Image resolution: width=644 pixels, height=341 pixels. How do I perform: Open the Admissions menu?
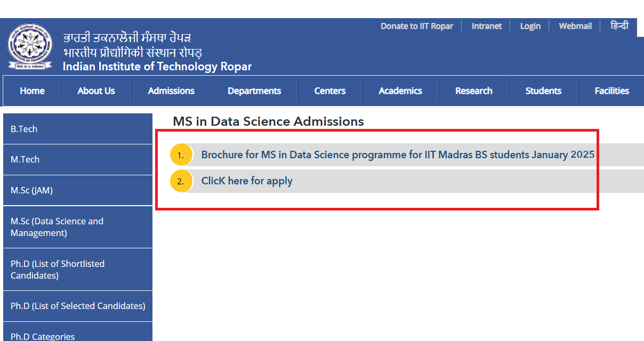click(x=171, y=91)
